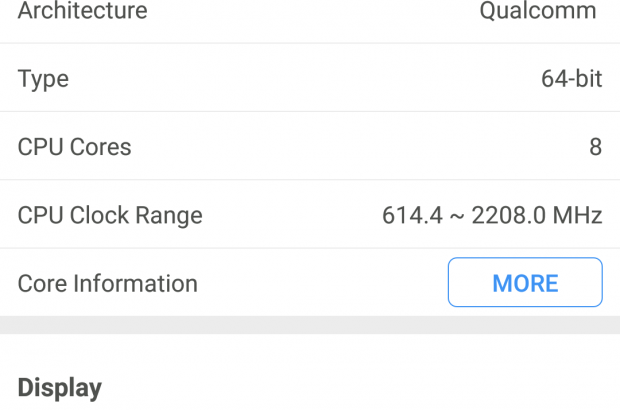Click the CPU Cores count of 8
Image resolution: width=620 pixels, height=410 pixels.
point(595,147)
